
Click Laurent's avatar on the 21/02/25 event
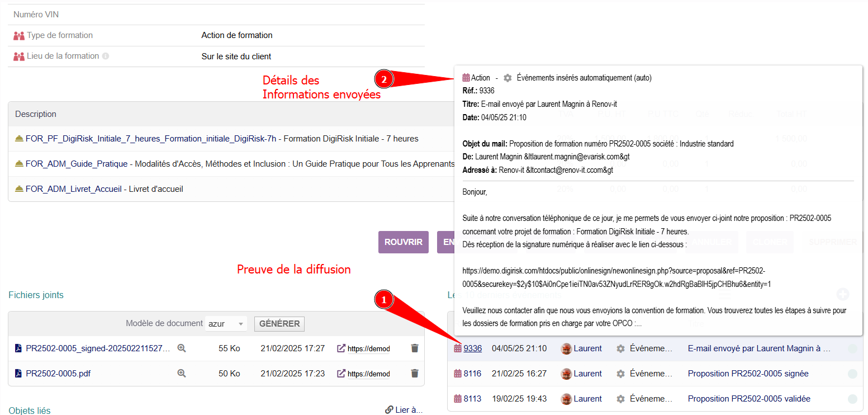tap(566, 374)
